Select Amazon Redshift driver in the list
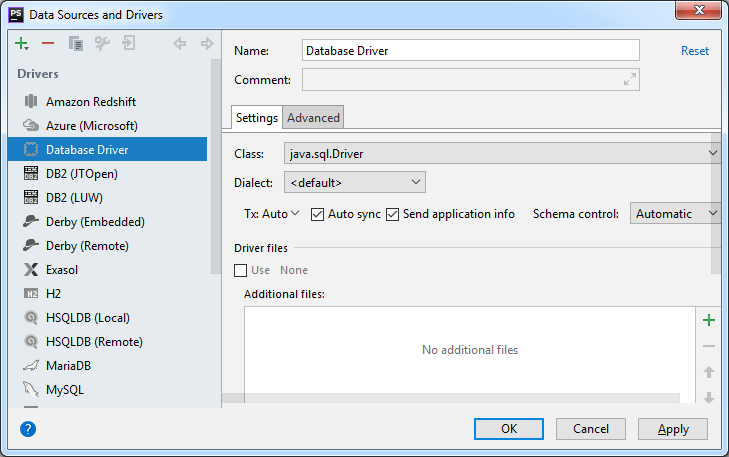The height and width of the screenshot is (457, 729). (90, 102)
